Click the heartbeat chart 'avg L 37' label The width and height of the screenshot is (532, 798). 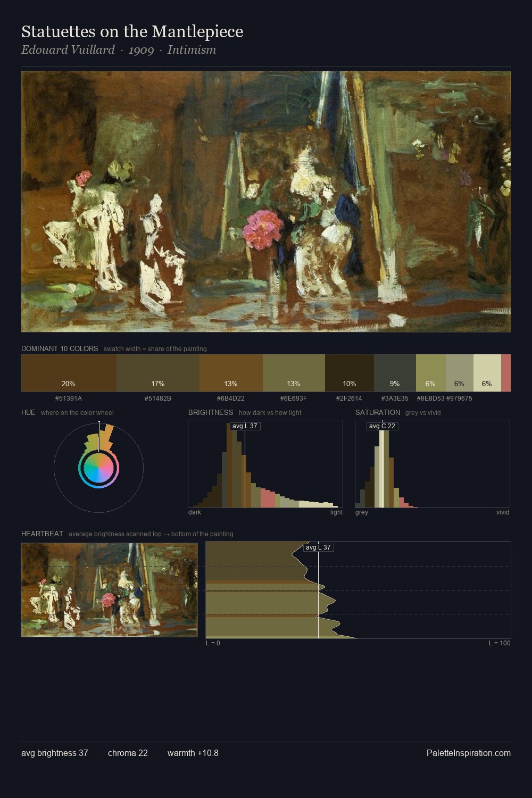[318, 547]
